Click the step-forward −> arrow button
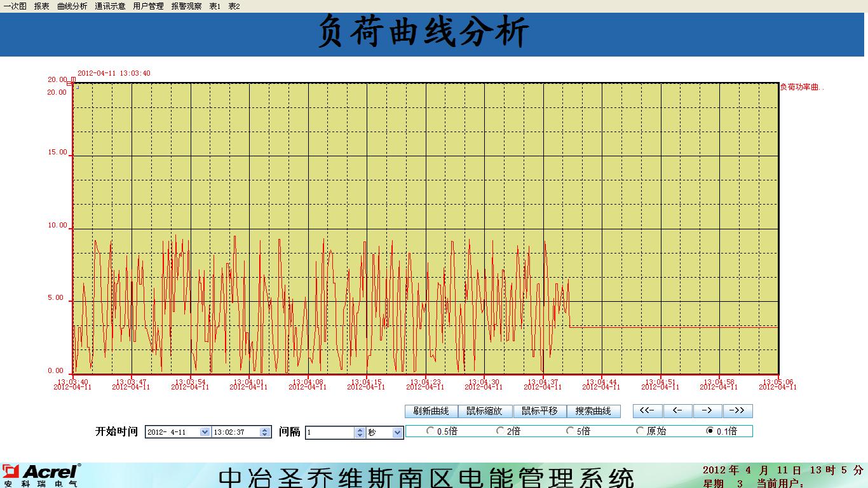868x488 pixels. click(707, 411)
